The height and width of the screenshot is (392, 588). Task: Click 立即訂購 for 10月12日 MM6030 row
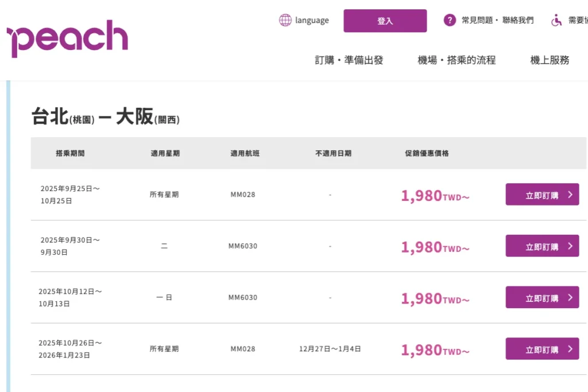coord(542,297)
